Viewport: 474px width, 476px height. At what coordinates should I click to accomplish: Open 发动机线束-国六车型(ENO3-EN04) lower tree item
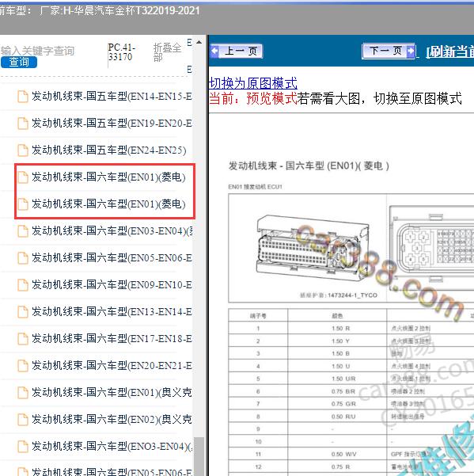coord(112,446)
